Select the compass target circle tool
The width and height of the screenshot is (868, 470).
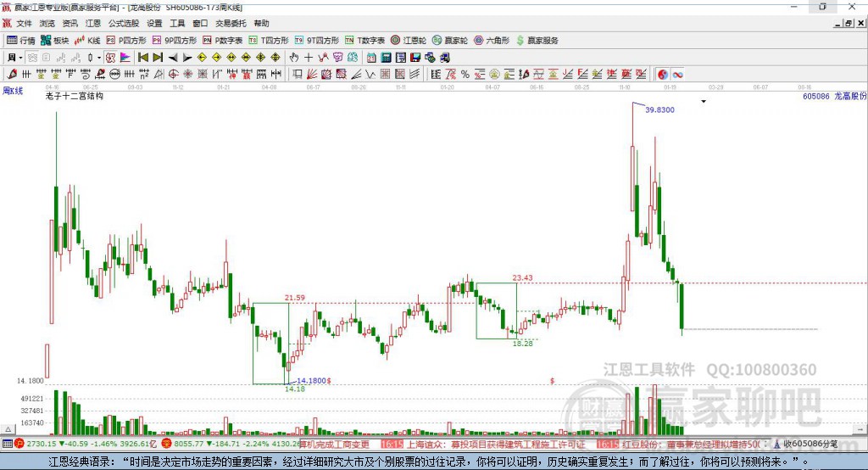(x=173, y=75)
